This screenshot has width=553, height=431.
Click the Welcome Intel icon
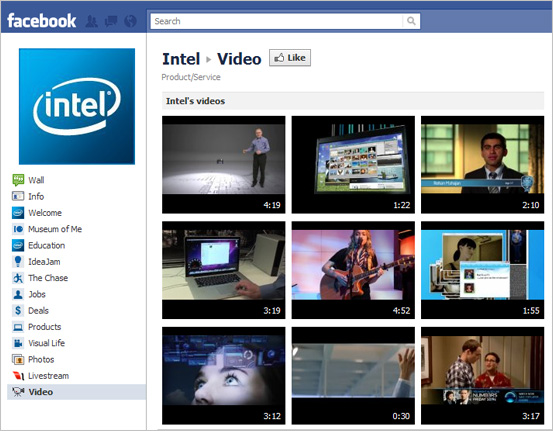click(18, 213)
